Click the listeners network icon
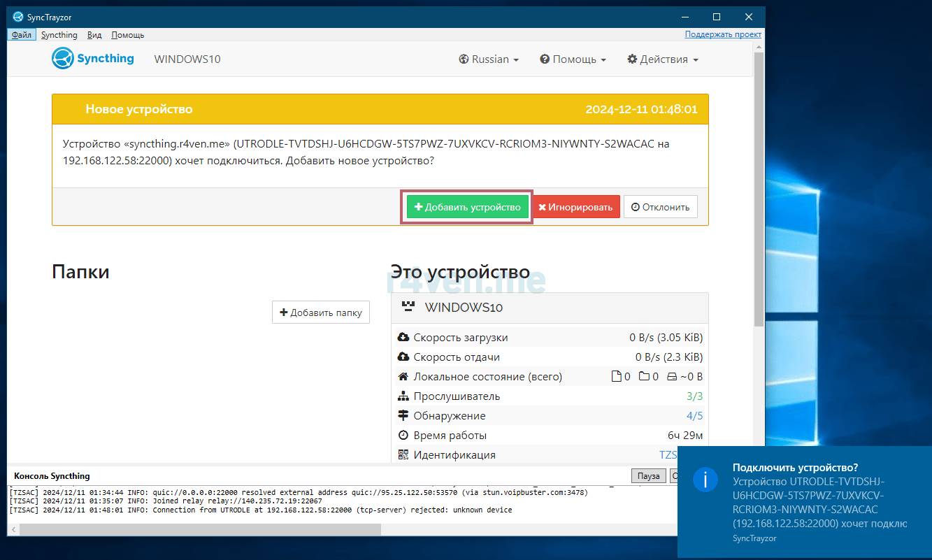Image resolution: width=932 pixels, height=560 pixels. click(403, 396)
